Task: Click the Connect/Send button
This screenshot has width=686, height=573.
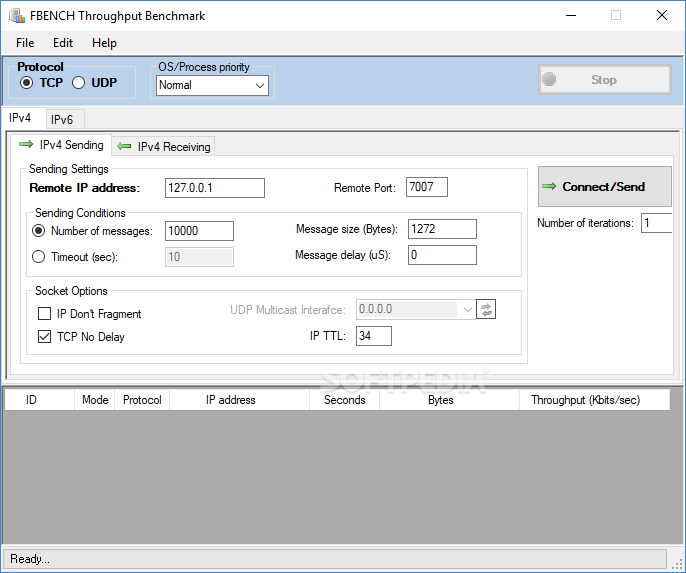Action: click(605, 186)
